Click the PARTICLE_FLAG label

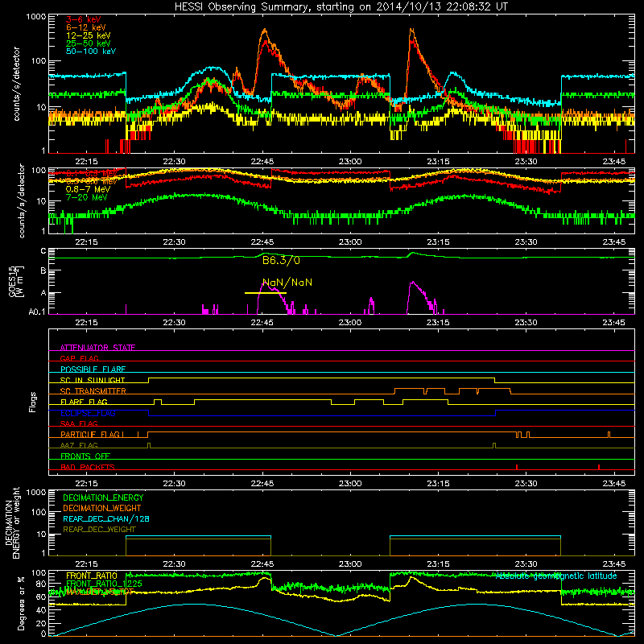(92, 435)
